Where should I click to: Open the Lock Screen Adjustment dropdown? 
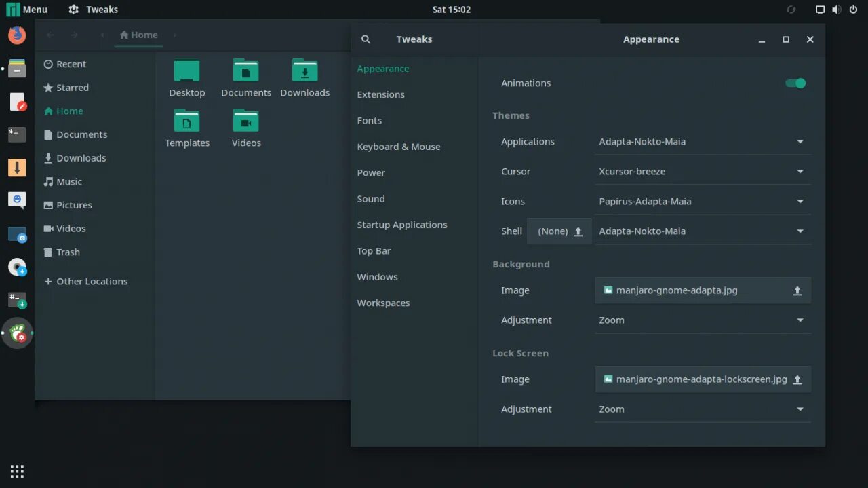coord(703,409)
